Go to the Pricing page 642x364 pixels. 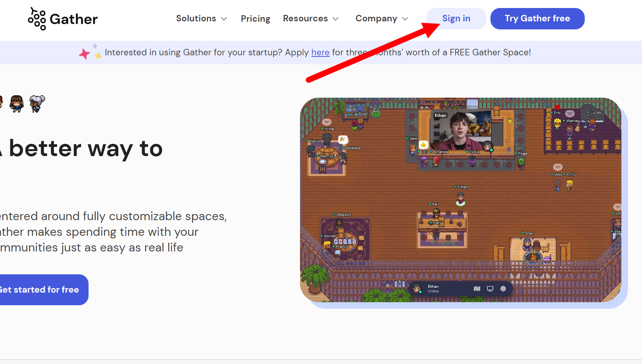click(x=255, y=19)
